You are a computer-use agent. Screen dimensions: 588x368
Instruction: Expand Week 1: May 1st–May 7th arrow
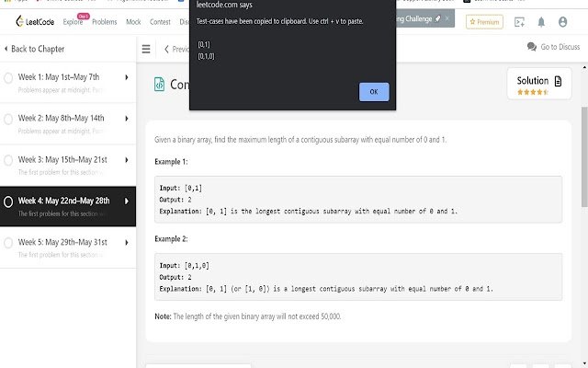(x=127, y=77)
